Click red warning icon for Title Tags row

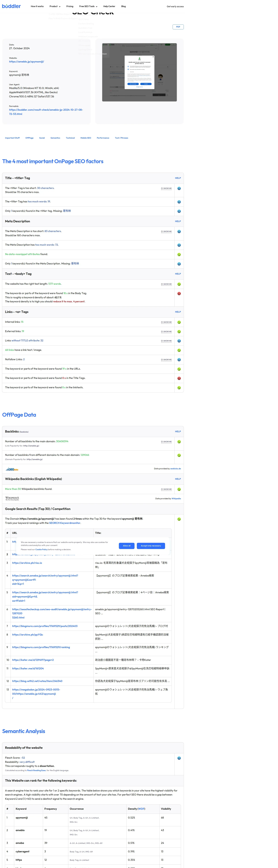click(x=179, y=378)
